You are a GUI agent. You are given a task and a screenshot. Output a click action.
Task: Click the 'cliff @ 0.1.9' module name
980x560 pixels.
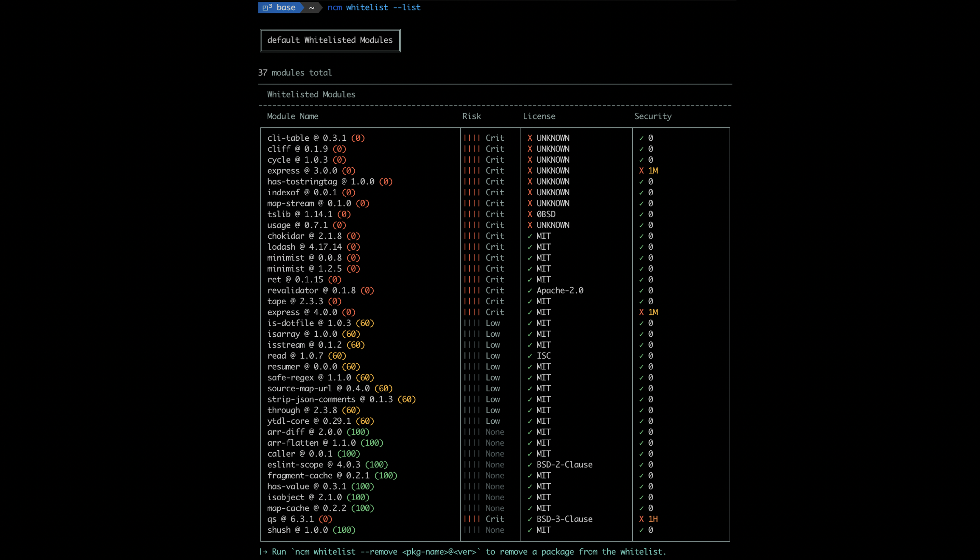point(298,149)
